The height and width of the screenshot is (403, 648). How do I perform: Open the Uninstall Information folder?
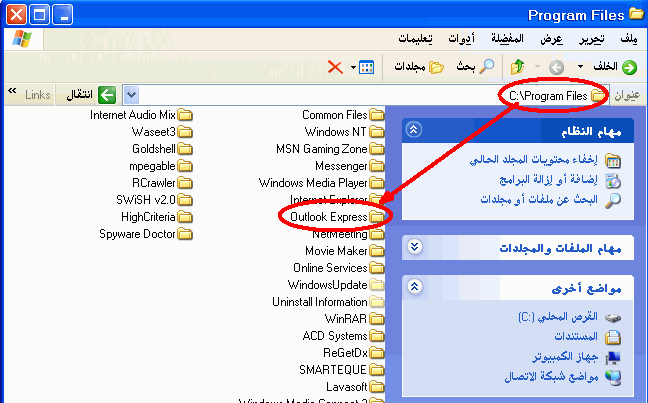[328, 302]
